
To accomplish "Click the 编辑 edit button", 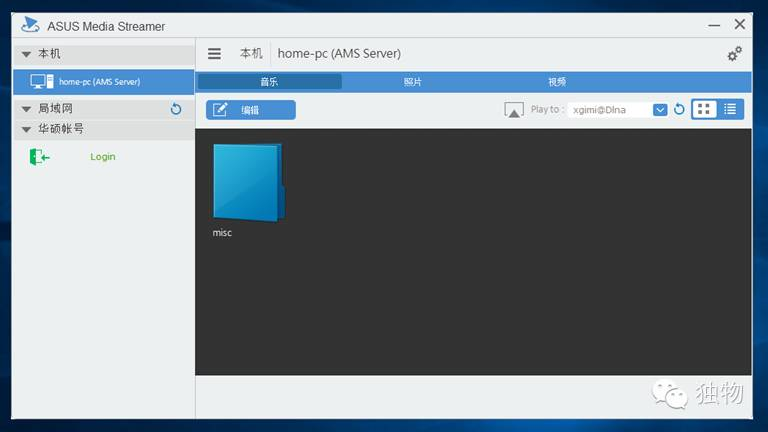I will (250, 110).
